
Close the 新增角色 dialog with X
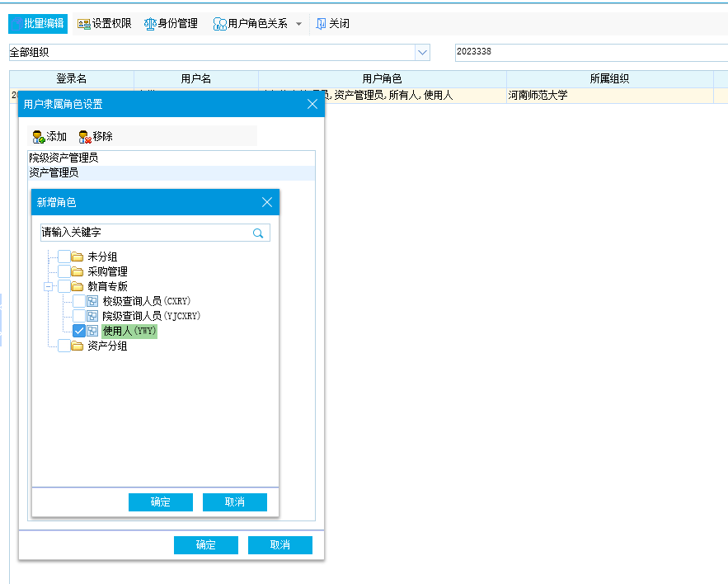[x=266, y=202]
